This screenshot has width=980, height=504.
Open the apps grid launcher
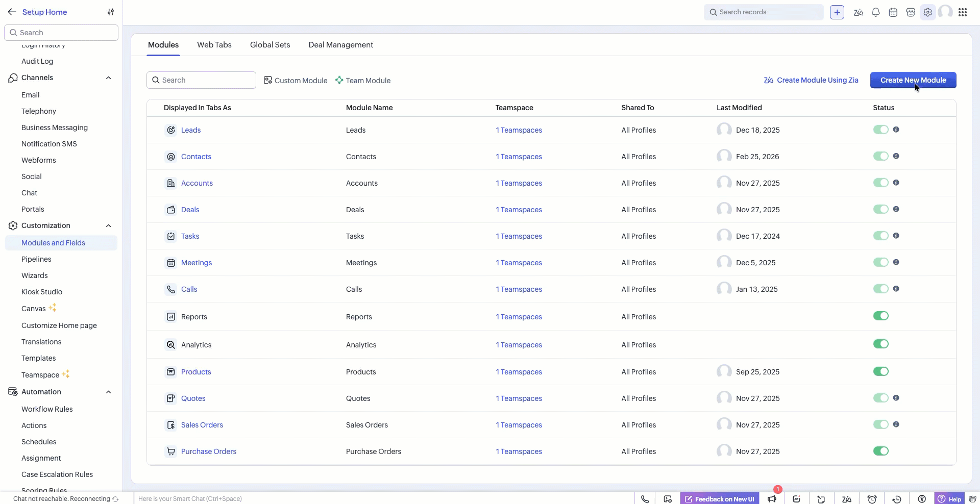pos(962,12)
